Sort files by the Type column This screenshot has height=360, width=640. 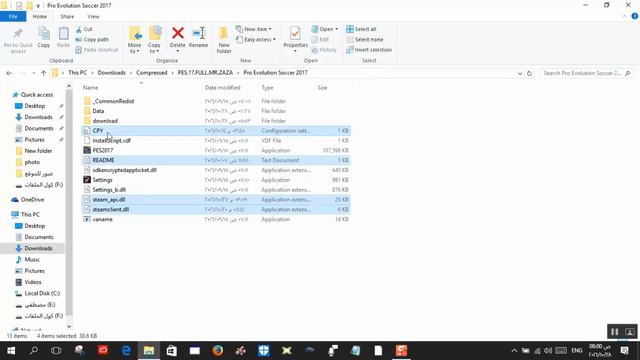click(267, 88)
